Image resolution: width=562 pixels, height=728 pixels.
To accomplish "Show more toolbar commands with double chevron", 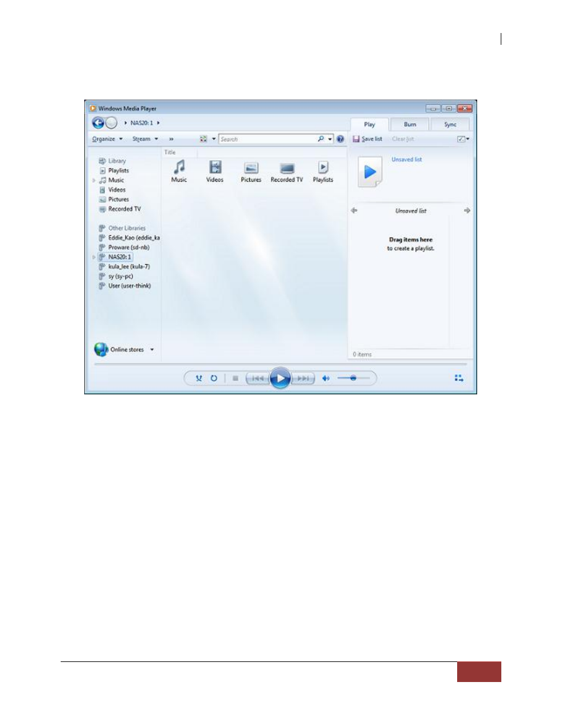I will pyautogui.click(x=171, y=139).
